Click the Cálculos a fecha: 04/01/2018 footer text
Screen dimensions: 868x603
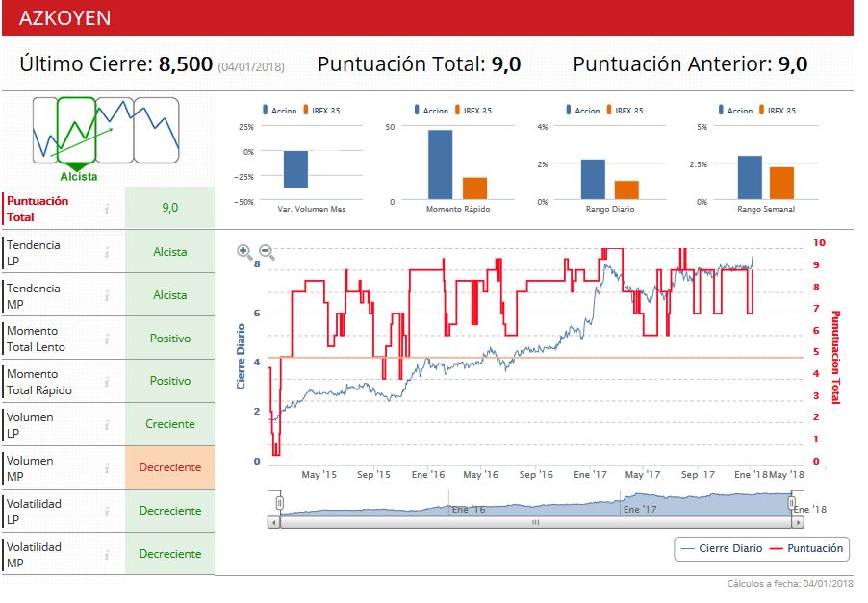tap(790, 583)
